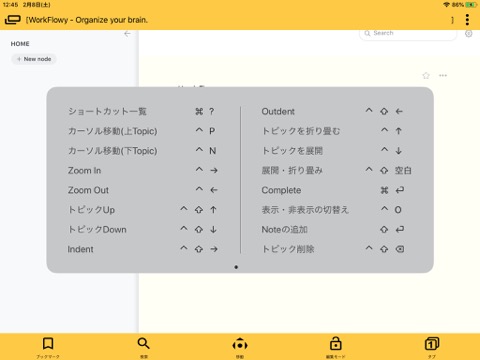Viewport: 480px width, 360px height.
Task: Click the トピック削除 label
Action: click(x=288, y=249)
